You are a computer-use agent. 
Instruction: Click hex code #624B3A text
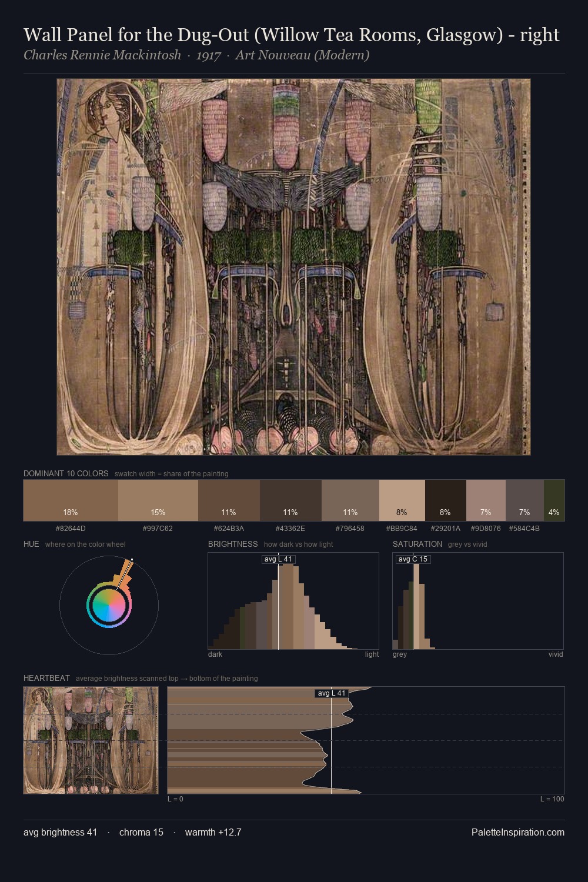coord(229,528)
